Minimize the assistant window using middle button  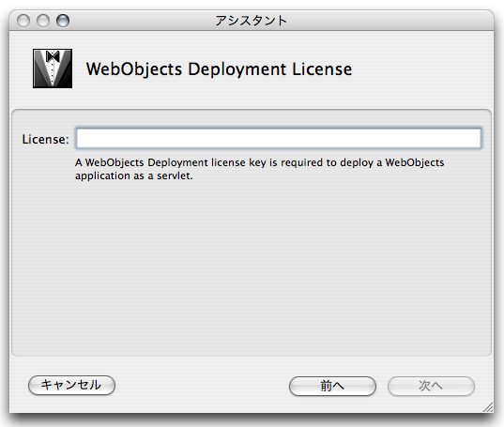43,21
